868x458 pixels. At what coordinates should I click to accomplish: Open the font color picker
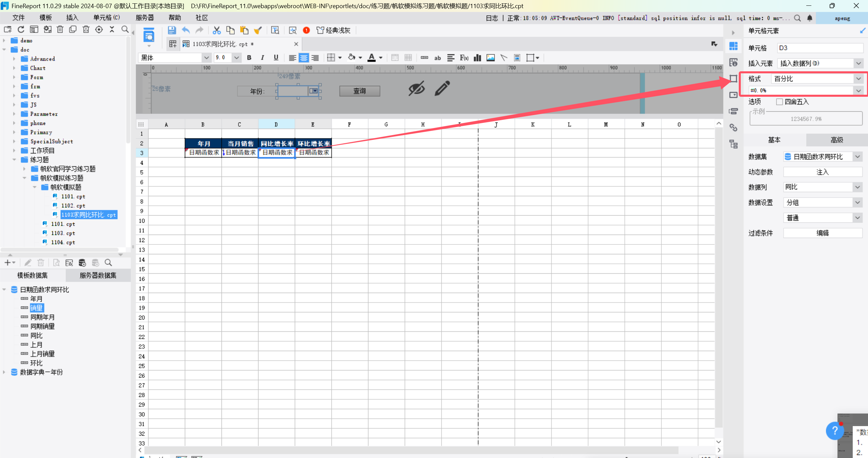click(x=381, y=58)
